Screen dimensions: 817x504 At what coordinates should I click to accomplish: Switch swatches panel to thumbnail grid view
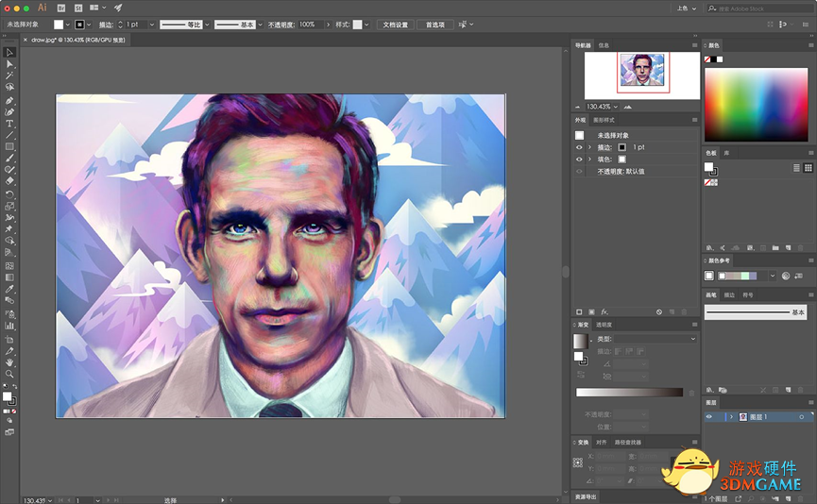pos(808,168)
